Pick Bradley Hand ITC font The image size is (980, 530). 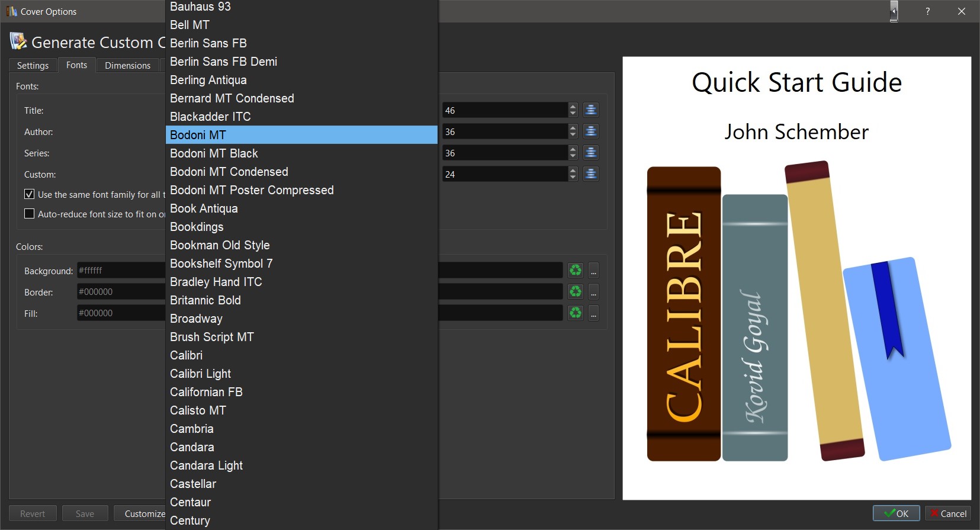coord(301,282)
